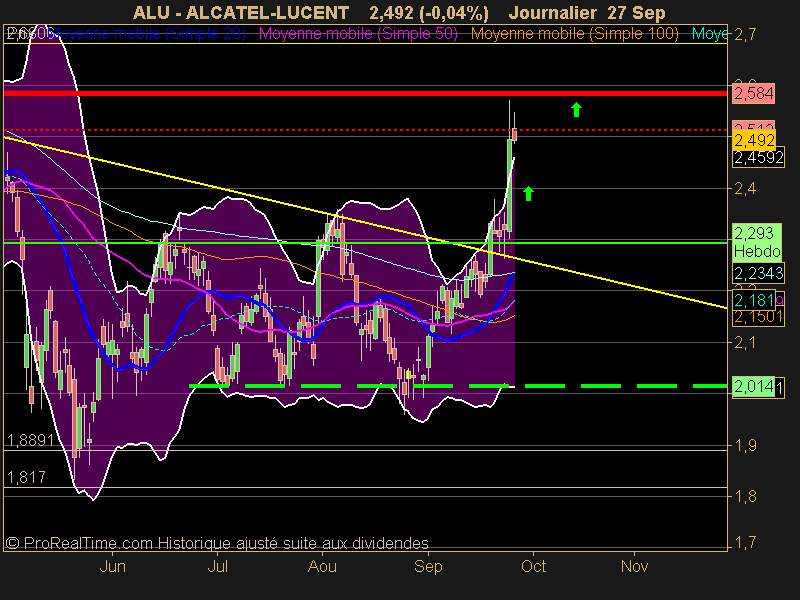Click the 2,4592 price tag
800x600 pixels.
pos(759,158)
